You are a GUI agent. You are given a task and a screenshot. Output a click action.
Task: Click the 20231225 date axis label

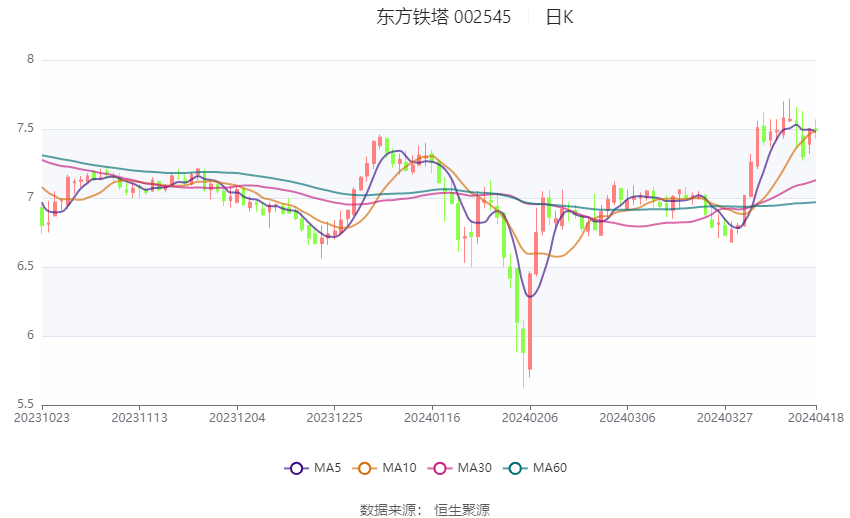click(x=334, y=418)
